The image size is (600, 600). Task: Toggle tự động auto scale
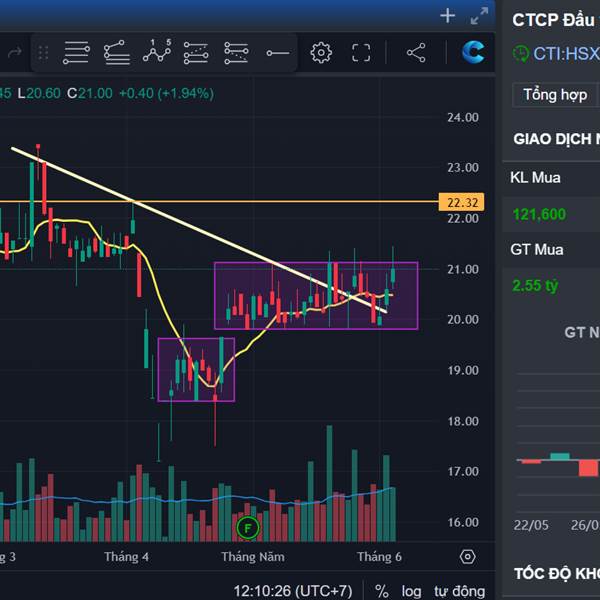pos(460,591)
